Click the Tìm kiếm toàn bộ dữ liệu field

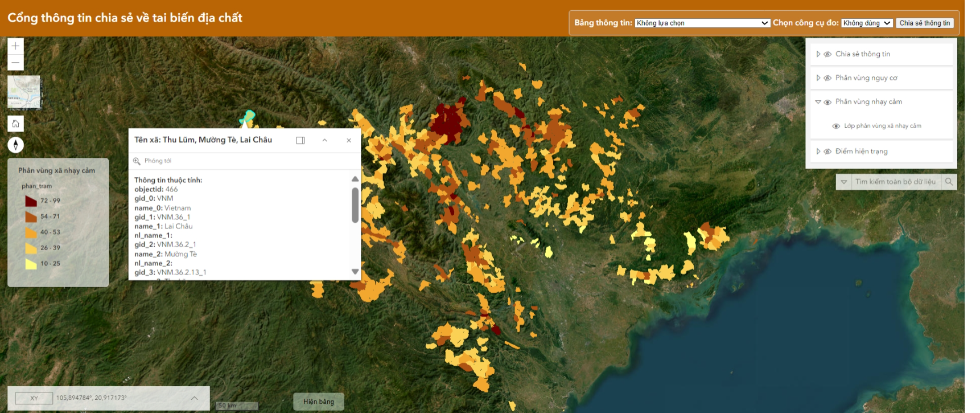(x=896, y=182)
